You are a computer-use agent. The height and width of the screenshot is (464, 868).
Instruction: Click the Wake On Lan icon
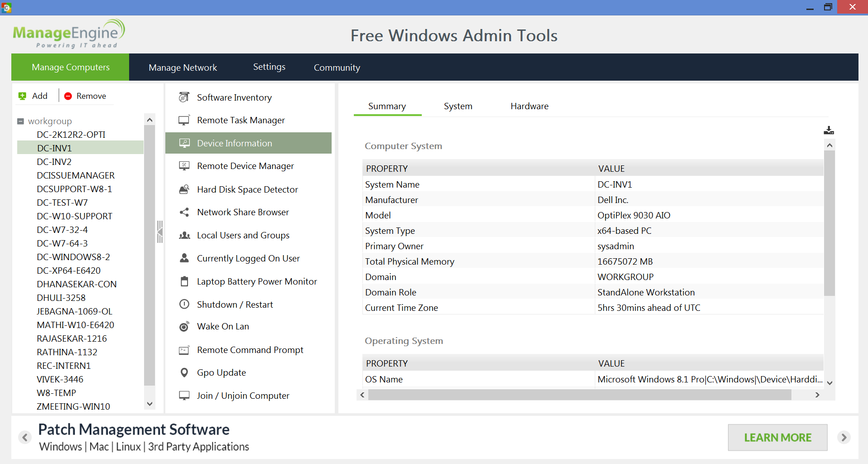tap(184, 326)
